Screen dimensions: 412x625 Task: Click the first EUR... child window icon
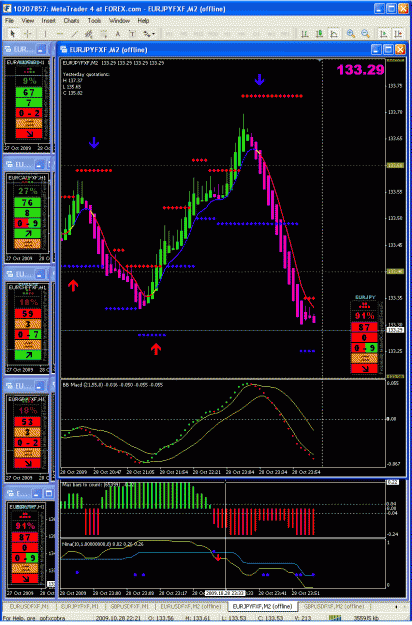(8, 49)
